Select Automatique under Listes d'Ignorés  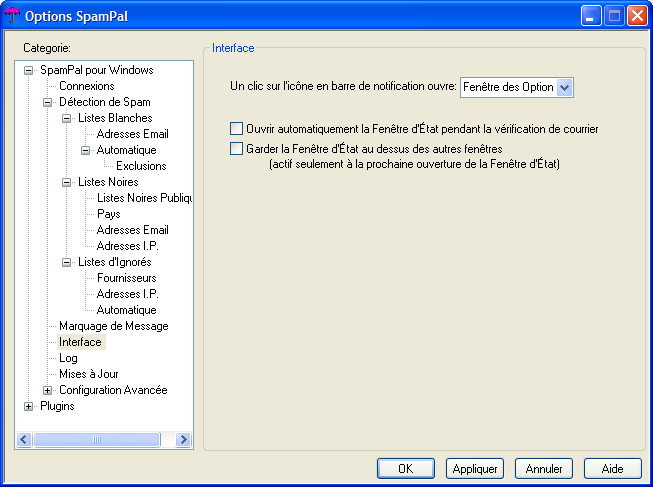click(127, 310)
